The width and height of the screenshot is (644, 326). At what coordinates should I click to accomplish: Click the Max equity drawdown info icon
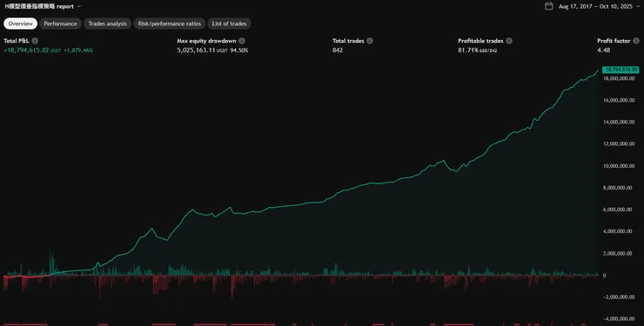pyautogui.click(x=242, y=41)
